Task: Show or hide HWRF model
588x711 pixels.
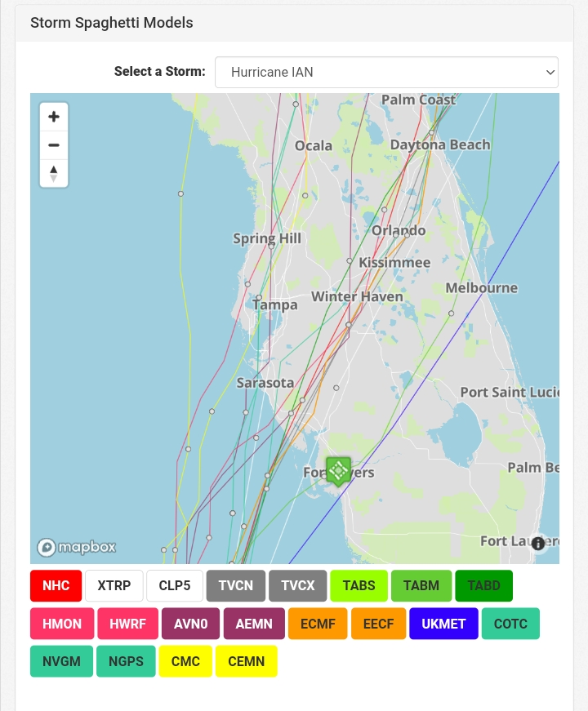Action: pyautogui.click(x=128, y=624)
